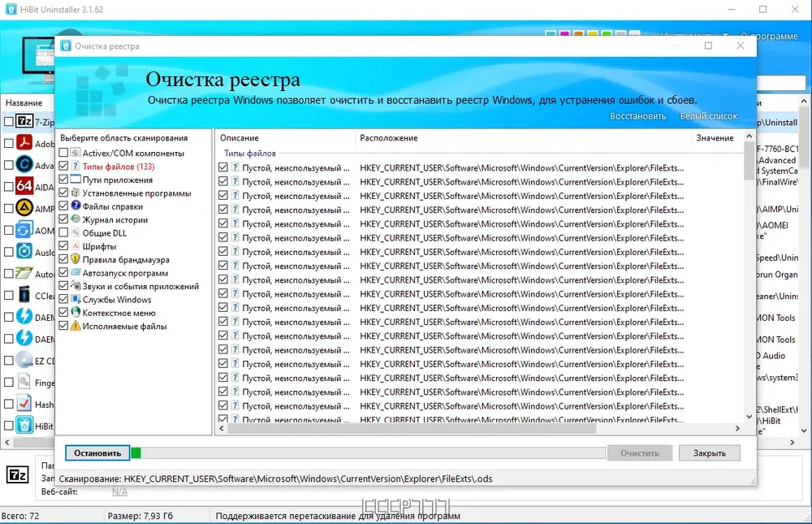This screenshot has height=524, width=812.
Task: Click the EZ CD disc icon in the main list
Action: pyautogui.click(x=24, y=360)
